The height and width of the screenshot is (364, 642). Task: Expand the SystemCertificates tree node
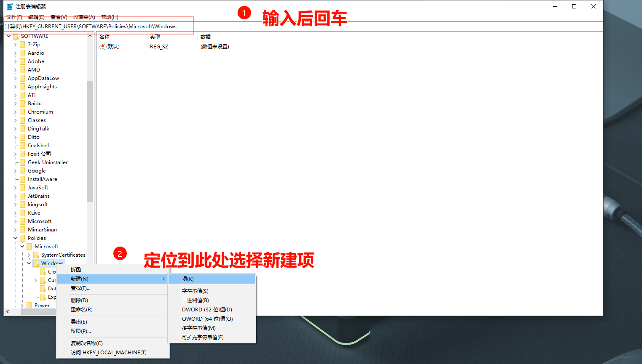point(29,255)
